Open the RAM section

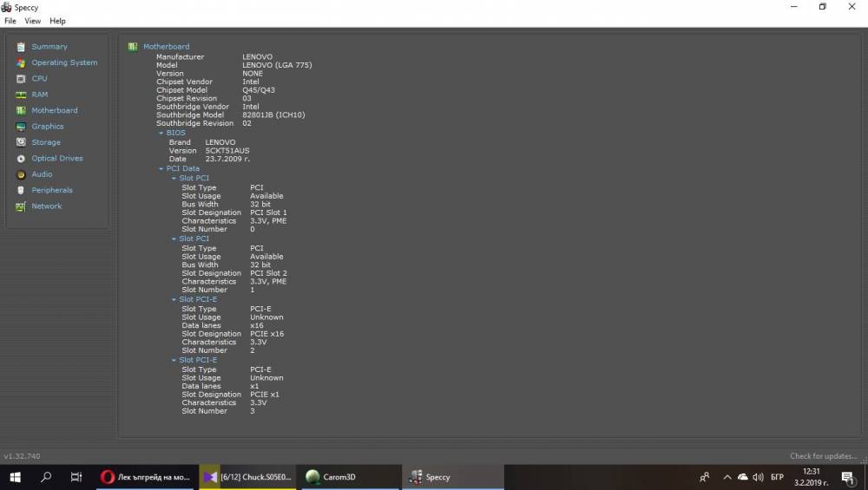pos(39,95)
